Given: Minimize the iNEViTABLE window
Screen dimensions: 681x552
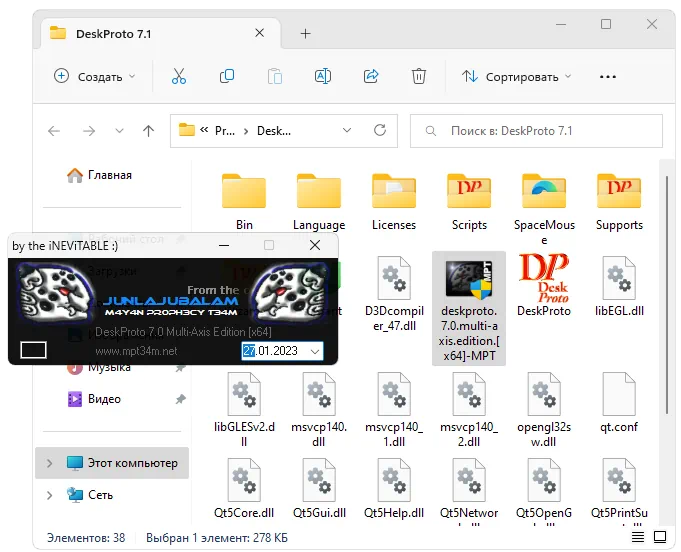Looking at the screenshot, I should click(224, 245).
